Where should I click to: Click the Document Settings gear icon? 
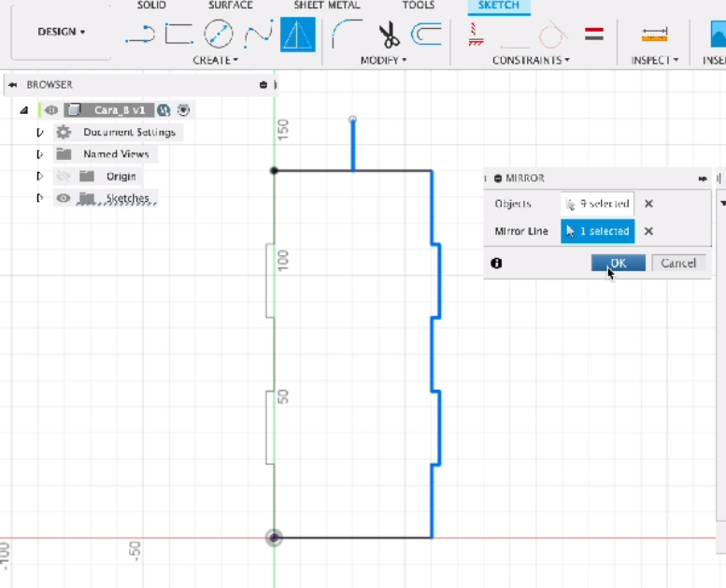pos(64,132)
